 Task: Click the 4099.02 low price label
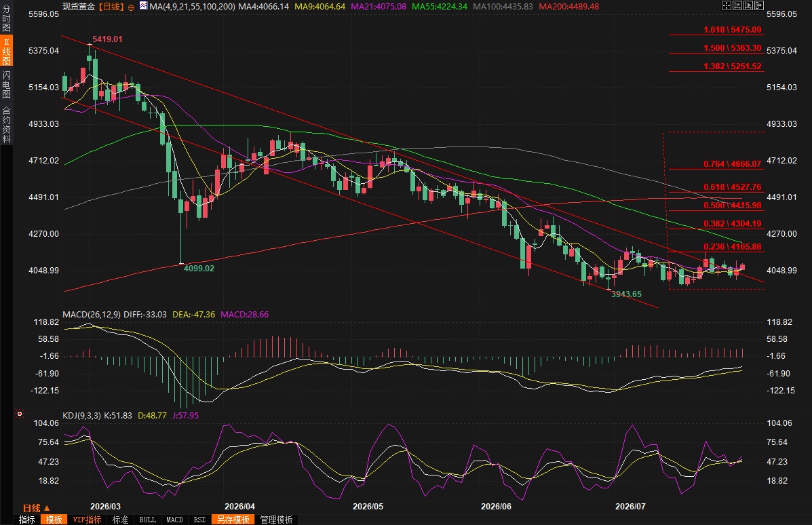click(x=199, y=268)
